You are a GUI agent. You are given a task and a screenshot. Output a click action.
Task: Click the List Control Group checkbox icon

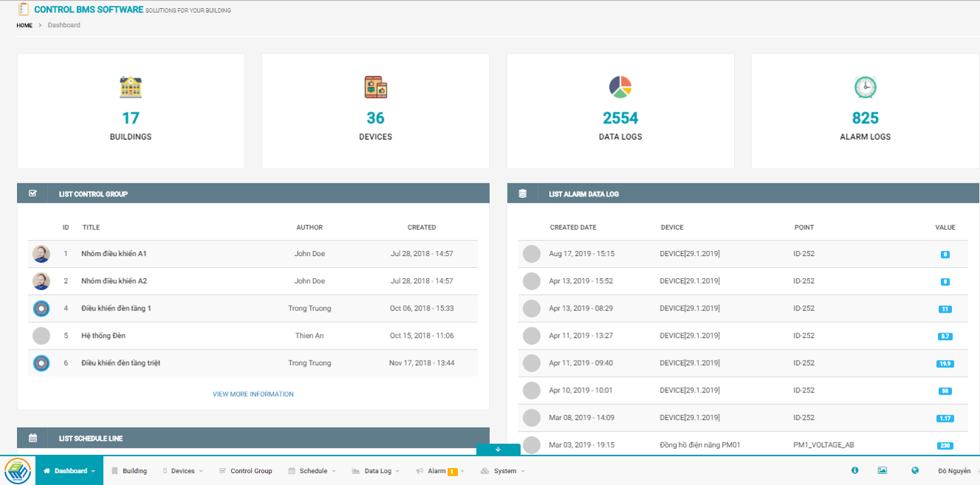(x=32, y=194)
